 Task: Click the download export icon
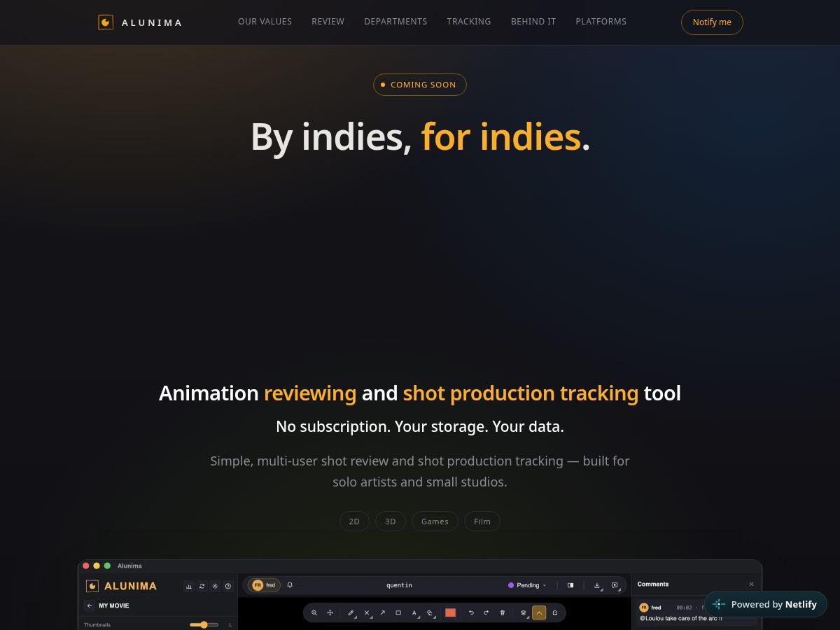click(597, 585)
